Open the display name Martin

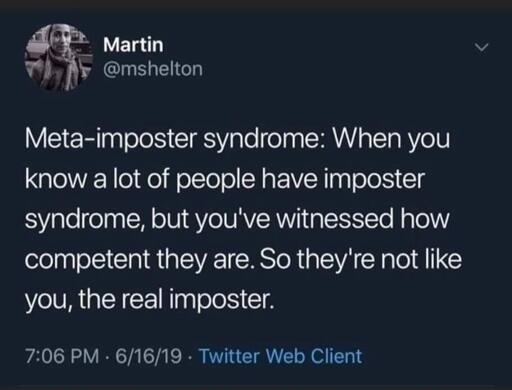pyautogui.click(x=133, y=45)
